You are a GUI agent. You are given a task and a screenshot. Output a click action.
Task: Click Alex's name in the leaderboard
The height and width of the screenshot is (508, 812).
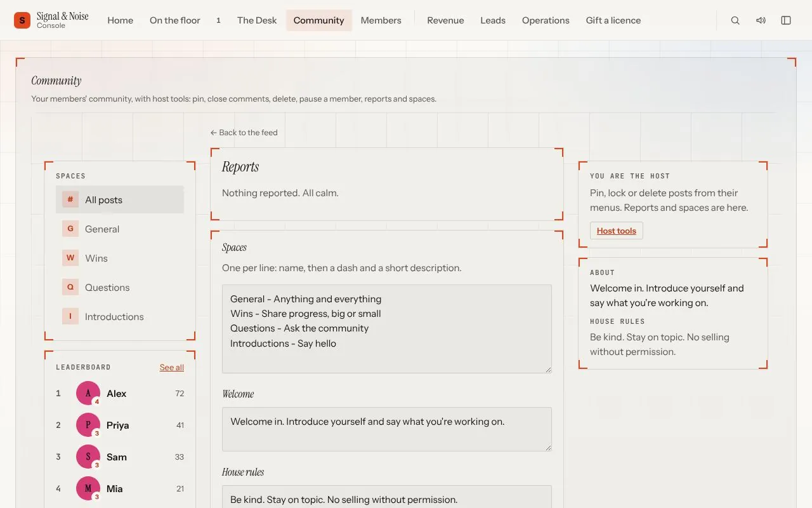(117, 393)
